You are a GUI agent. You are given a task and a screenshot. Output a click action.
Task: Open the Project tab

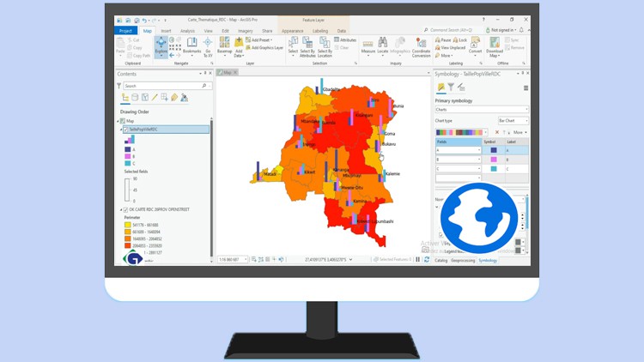coord(125,31)
